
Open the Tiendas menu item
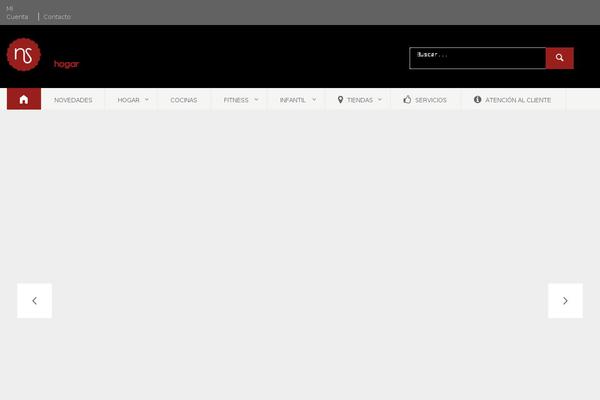(360, 100)
